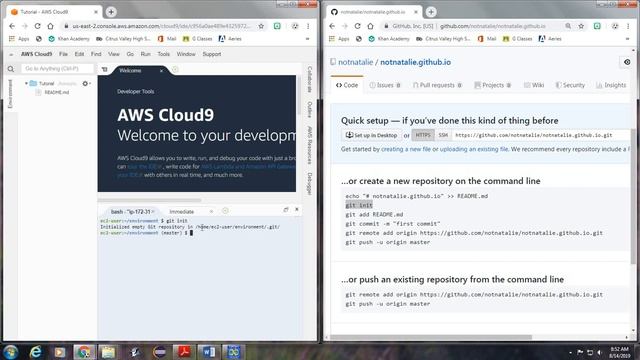Image resolution: width=640 pixels, height=360 pixels.
Task: Open Chrome menu in the Cloud9 browser window
Action: (x=308, y=26)
